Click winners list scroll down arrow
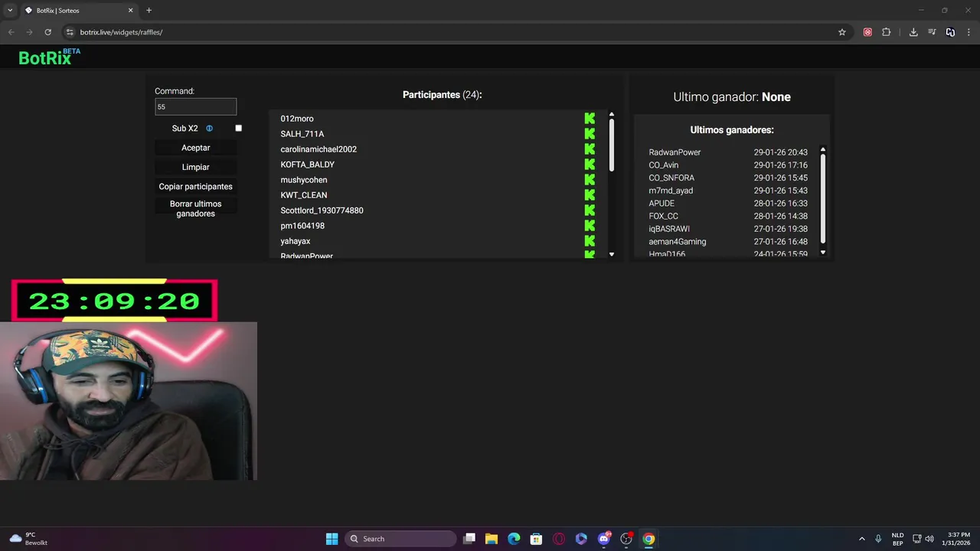This screenshot has height=551, width=980. click(x=823, y=252)
